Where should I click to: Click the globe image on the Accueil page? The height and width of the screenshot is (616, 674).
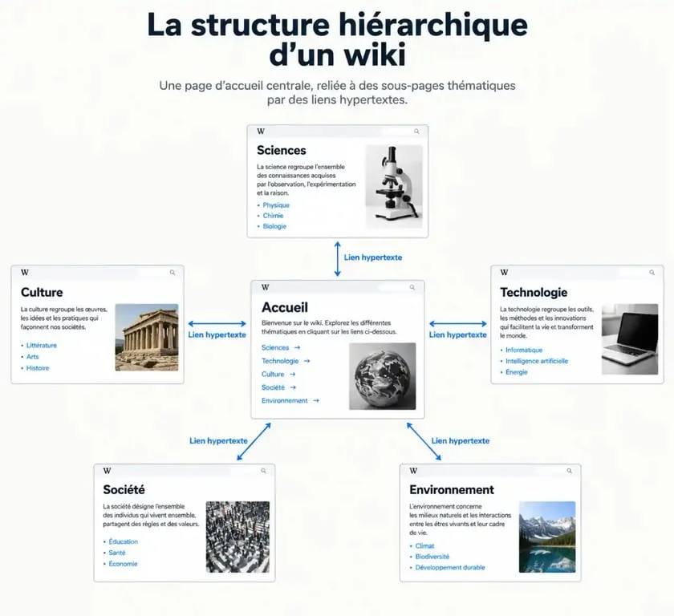point(383,376)
